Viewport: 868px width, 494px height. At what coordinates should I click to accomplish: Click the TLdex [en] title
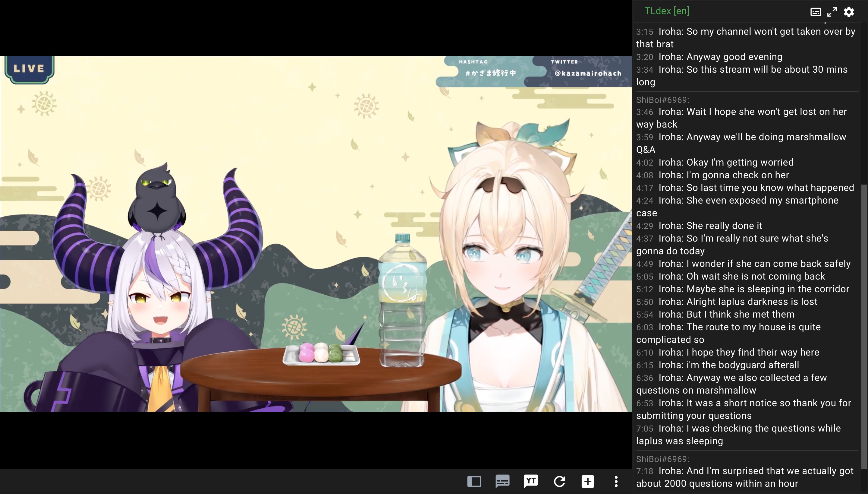click(667, 11)
